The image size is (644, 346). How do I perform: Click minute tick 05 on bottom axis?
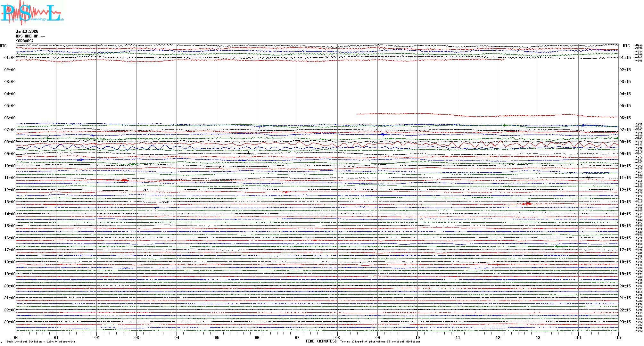[217, 338]
